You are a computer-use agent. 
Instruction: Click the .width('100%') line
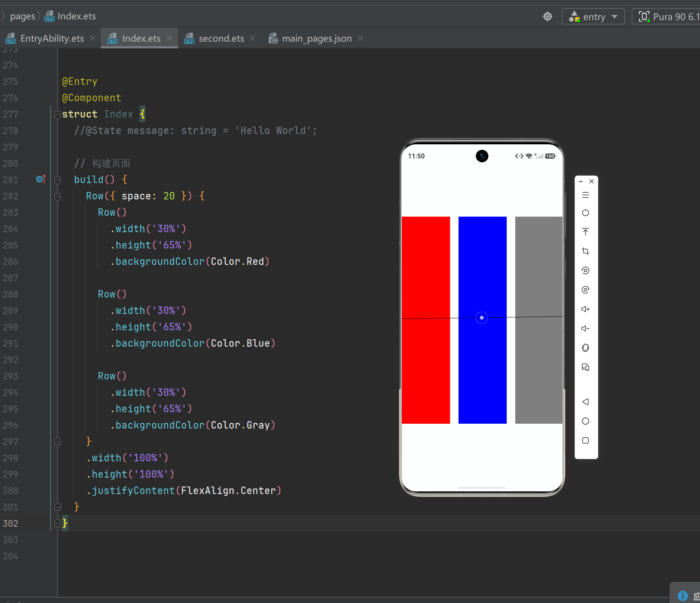coord(127,458)
